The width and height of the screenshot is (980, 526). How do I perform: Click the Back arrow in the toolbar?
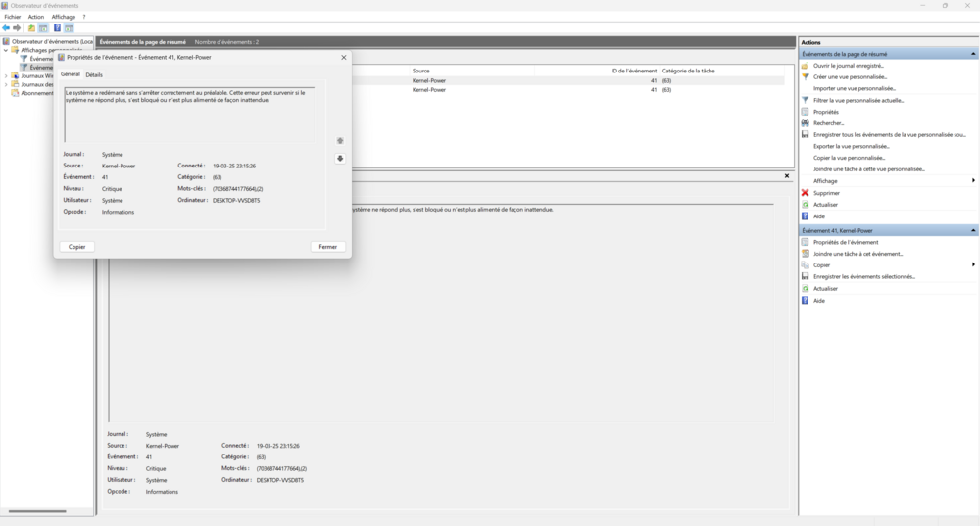(6, 28)
